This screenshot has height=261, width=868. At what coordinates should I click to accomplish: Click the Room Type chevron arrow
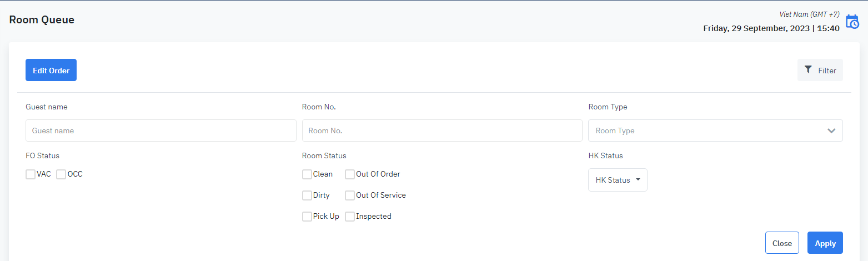(831, 131)
